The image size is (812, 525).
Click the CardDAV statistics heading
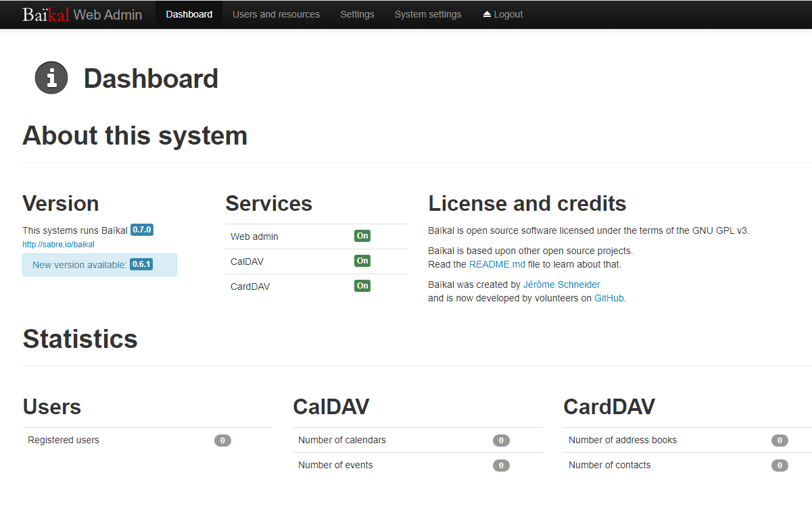609,407
